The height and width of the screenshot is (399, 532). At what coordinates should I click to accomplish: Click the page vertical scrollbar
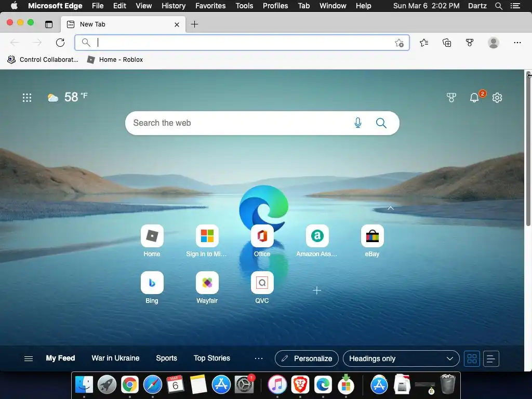528,149
